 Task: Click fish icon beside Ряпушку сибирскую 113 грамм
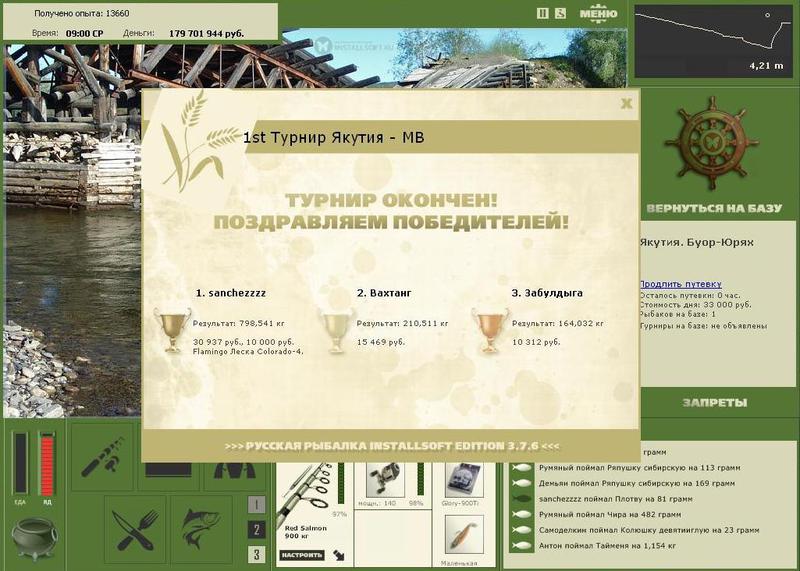click(x=521, y=468)
